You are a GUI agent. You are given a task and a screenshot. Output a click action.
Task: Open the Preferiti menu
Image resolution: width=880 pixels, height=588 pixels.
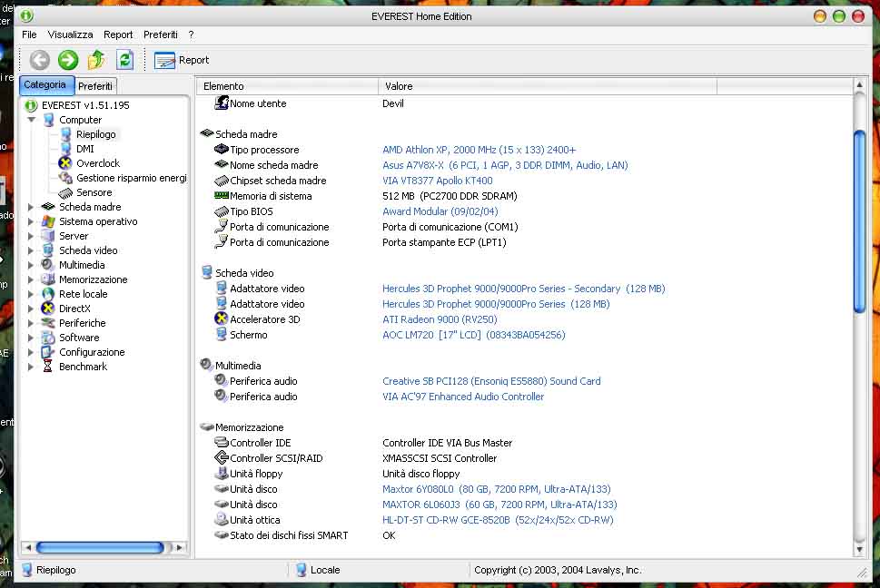(x=161, y=34)
